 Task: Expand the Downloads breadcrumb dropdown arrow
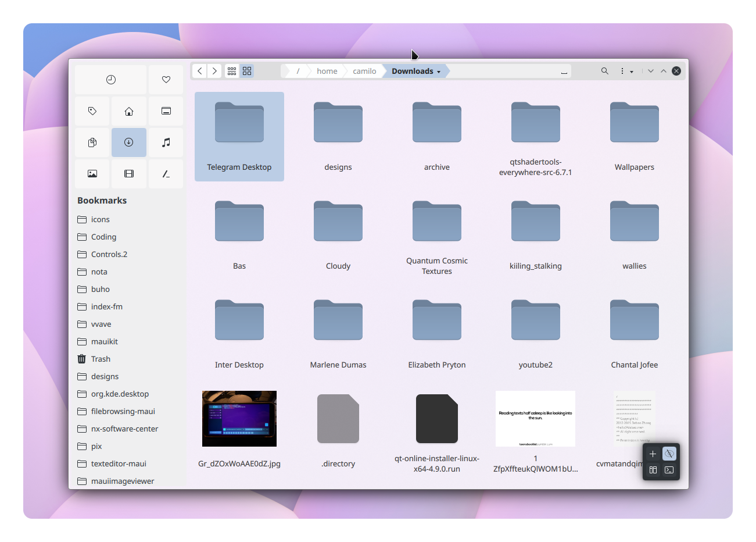(x=439, y=72)
